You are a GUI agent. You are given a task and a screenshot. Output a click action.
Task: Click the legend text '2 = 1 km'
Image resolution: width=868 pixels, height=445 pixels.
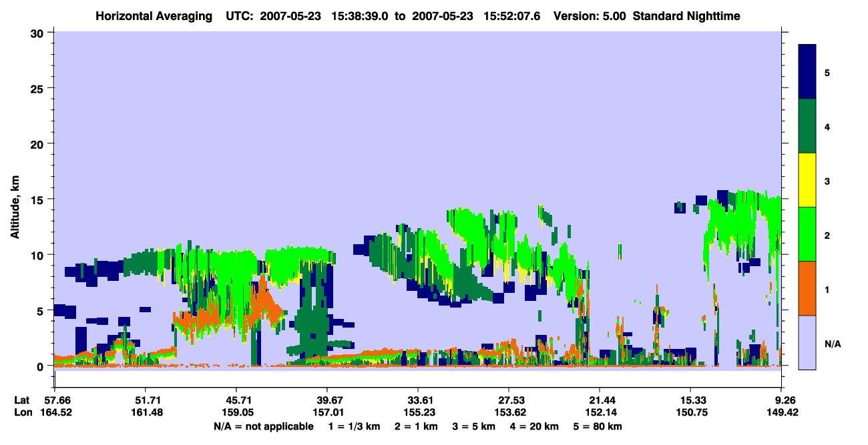(416, 426)
